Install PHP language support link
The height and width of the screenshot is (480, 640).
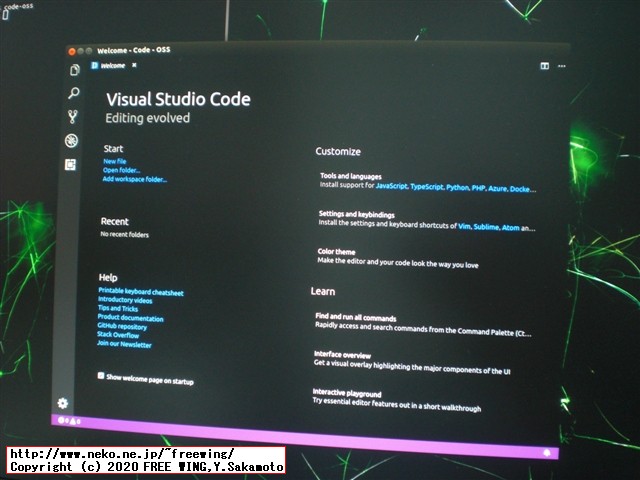[x=478, y=188]
